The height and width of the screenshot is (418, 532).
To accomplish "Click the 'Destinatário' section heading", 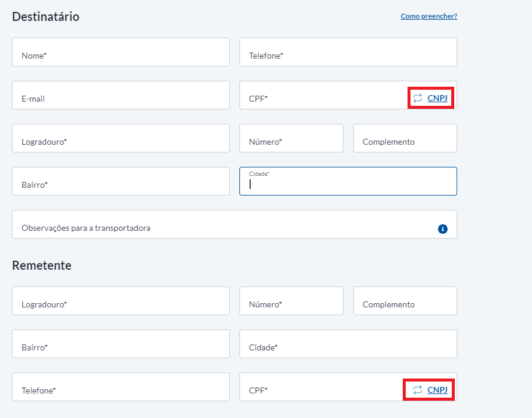I will [46, 17].
